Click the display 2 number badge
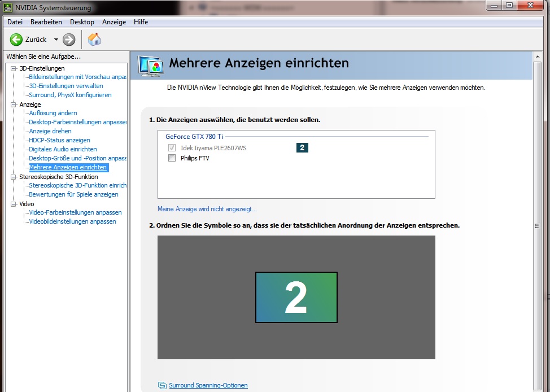The image size is (550, 392). click(x=302, y=148)
